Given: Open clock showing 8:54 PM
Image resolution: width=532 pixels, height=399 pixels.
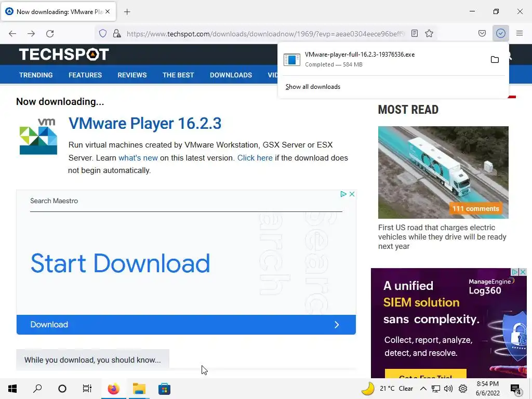Looking at the screenshot, I should tap(487, 389).
